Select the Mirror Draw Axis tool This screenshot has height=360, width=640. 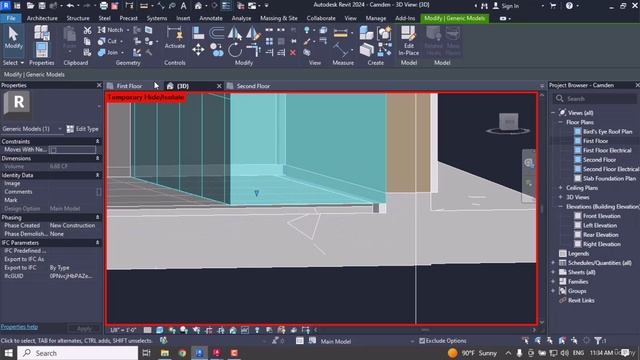pos(253,33)
